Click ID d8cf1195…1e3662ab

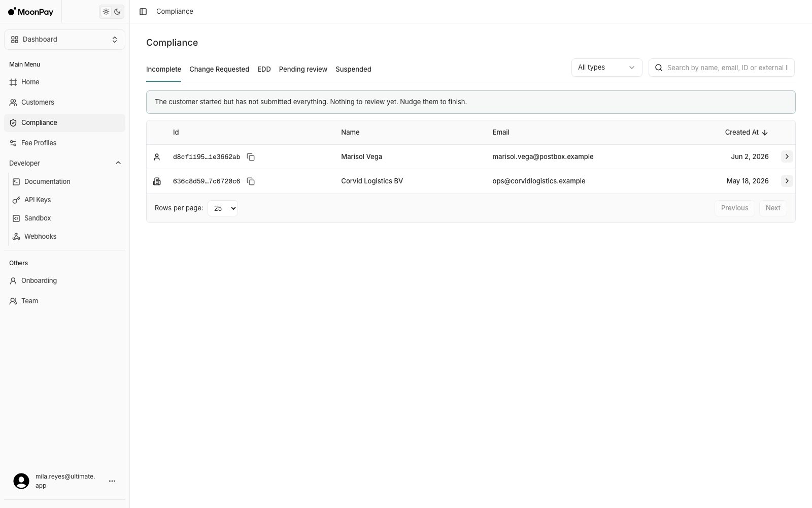207,157
